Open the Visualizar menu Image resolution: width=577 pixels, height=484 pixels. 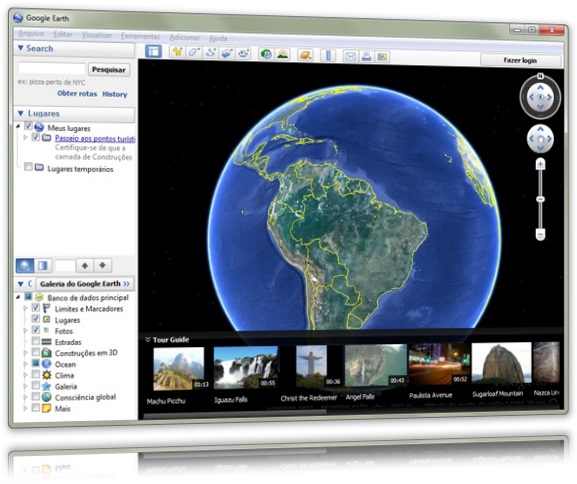(97, 35)
